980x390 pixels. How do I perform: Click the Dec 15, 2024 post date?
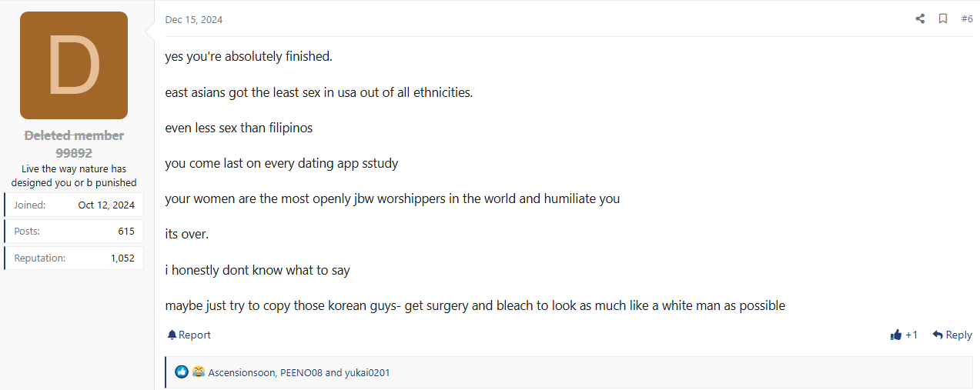click(193, 20)
